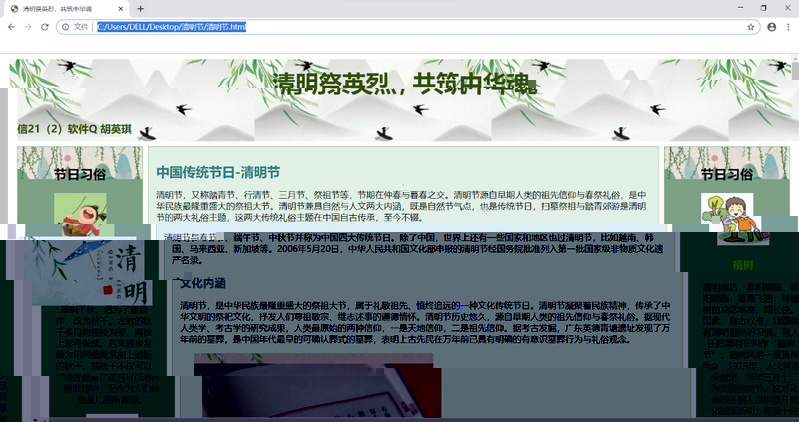Viewport: 799px width, 422px height.
Task: Click the kite-flying child cartoon image
Action: (80, 215)
